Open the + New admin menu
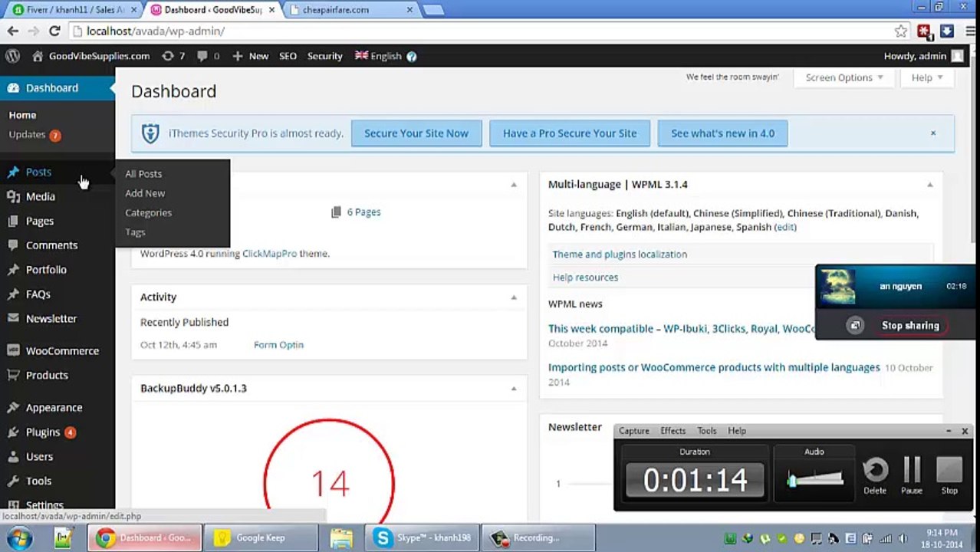 (x=251, y=56)
